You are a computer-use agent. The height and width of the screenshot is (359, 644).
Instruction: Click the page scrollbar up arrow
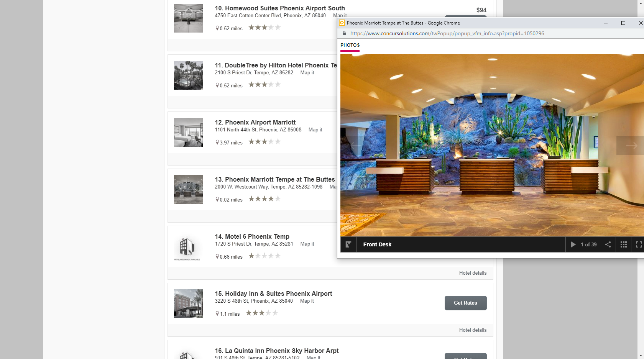pyautogui.click(x=641, y=3)
